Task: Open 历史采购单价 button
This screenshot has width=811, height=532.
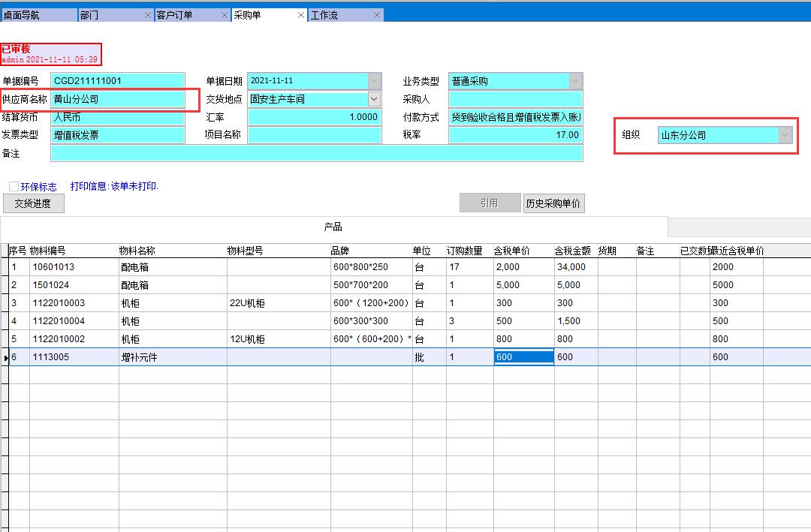Action: click(553, 203)
